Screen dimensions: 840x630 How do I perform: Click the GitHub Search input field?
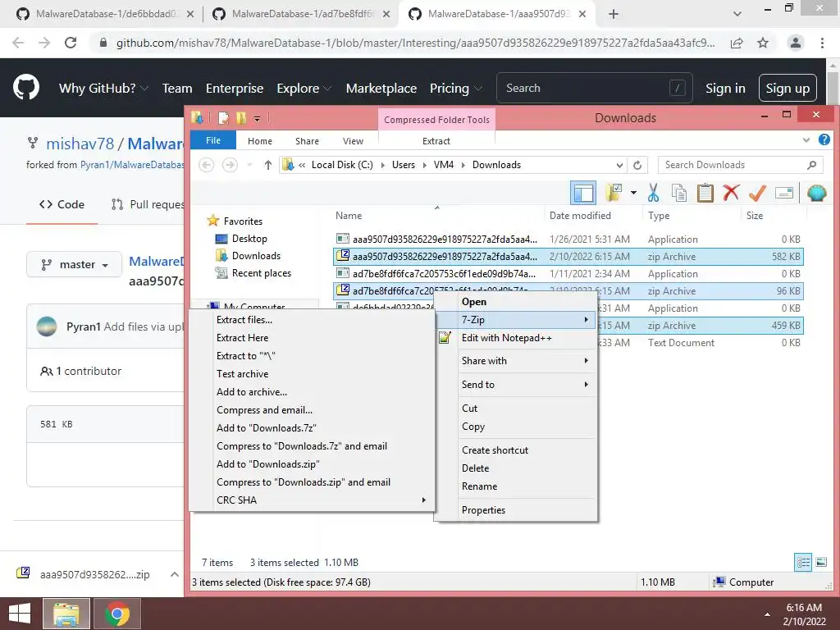(x=595, y=88)
